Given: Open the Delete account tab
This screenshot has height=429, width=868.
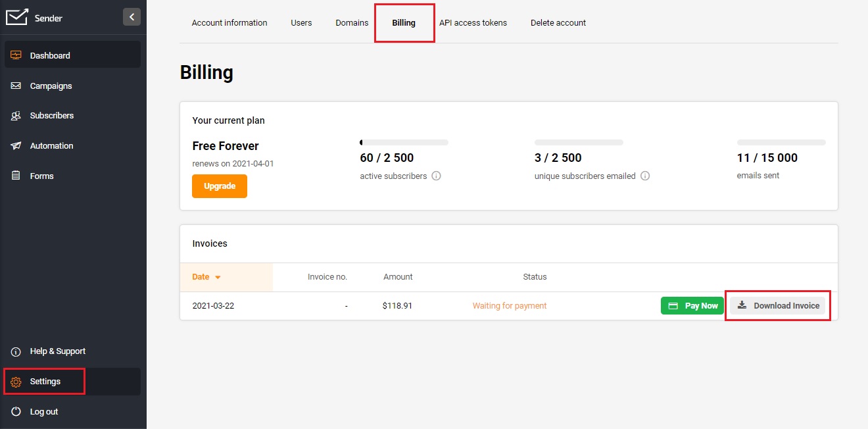Looking at the screenshot, I should tap(558, 22).
